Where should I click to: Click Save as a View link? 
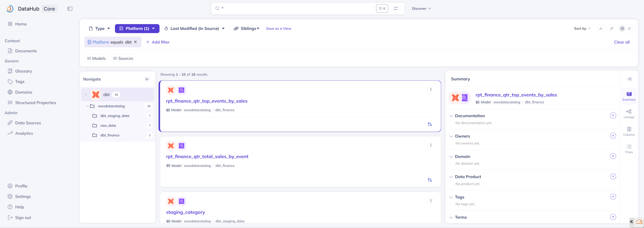point(278,29)
